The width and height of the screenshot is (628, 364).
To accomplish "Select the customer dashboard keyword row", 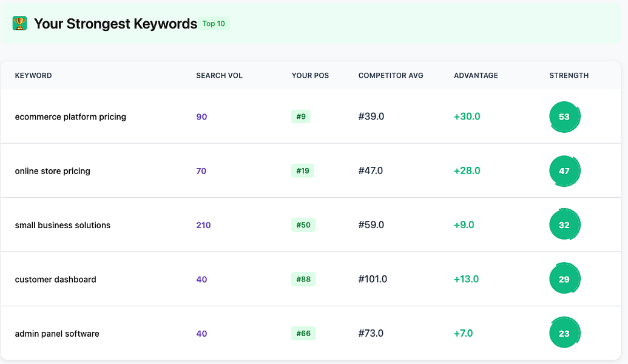I will click(56, 280).
